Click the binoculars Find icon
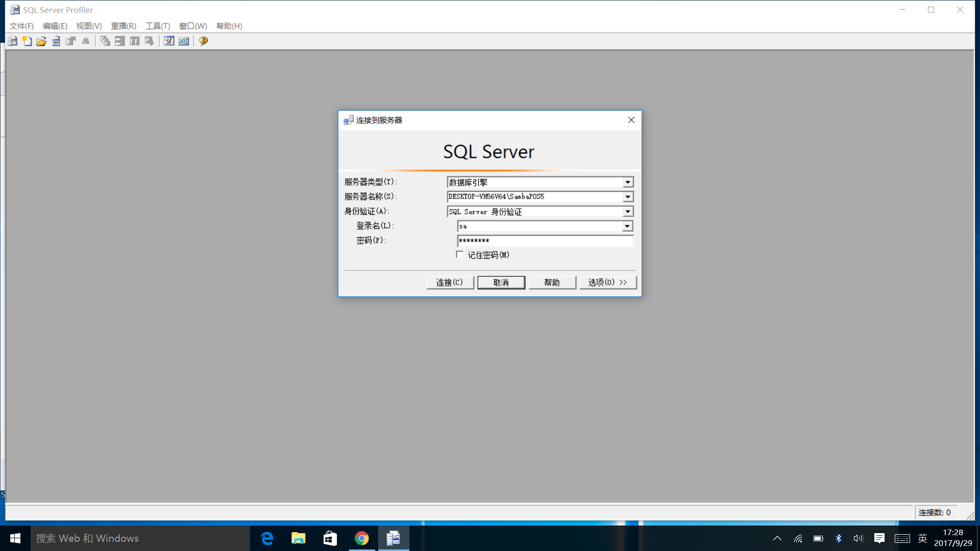Viewport: 980px width, 551px height. pos(86,41)
